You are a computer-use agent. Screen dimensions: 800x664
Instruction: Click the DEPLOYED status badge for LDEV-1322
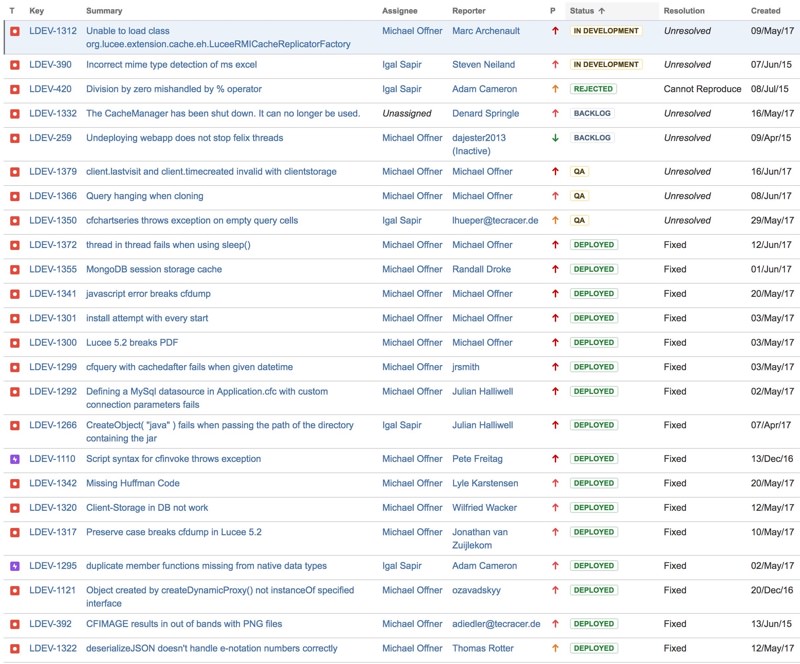(x=593, y=648)
